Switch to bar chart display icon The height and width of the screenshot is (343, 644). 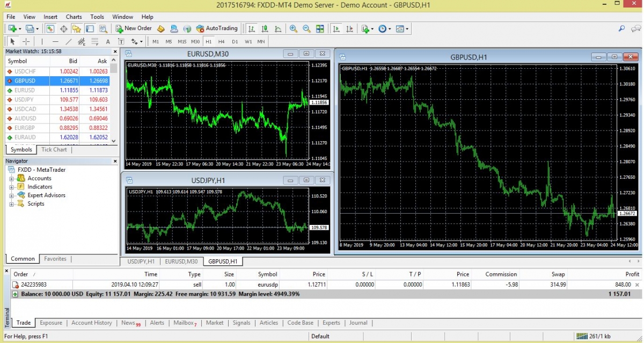[252, 28]
